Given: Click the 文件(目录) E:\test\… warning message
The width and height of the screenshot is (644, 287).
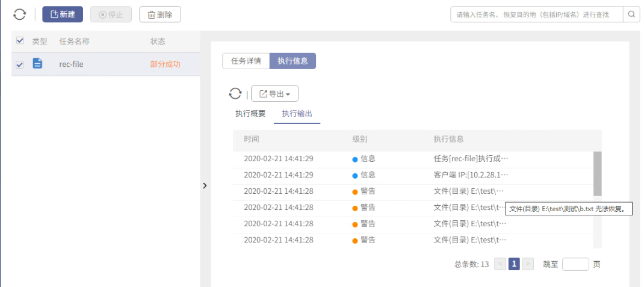Looking at the screenshot, I should click(x=469, y=191).
